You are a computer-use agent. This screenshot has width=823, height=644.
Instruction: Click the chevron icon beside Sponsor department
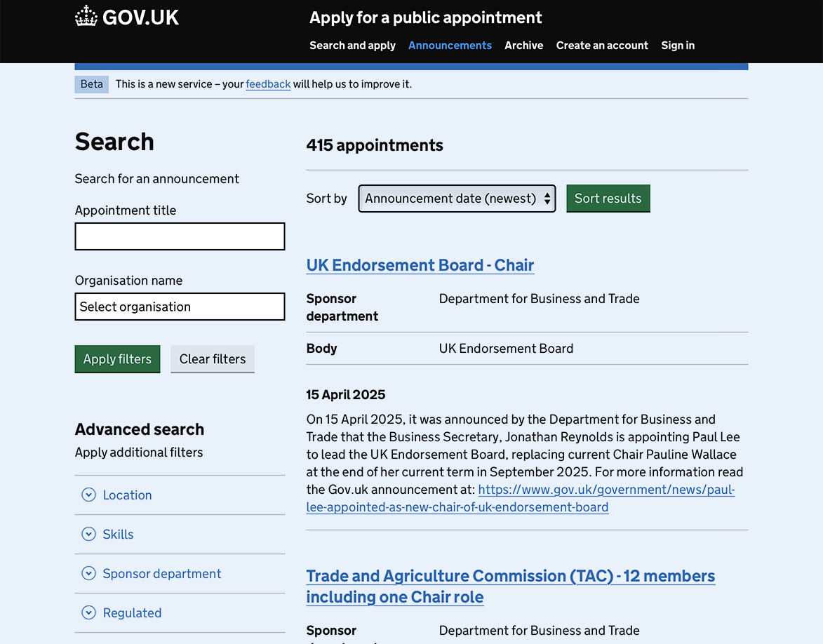pos(88,574)
